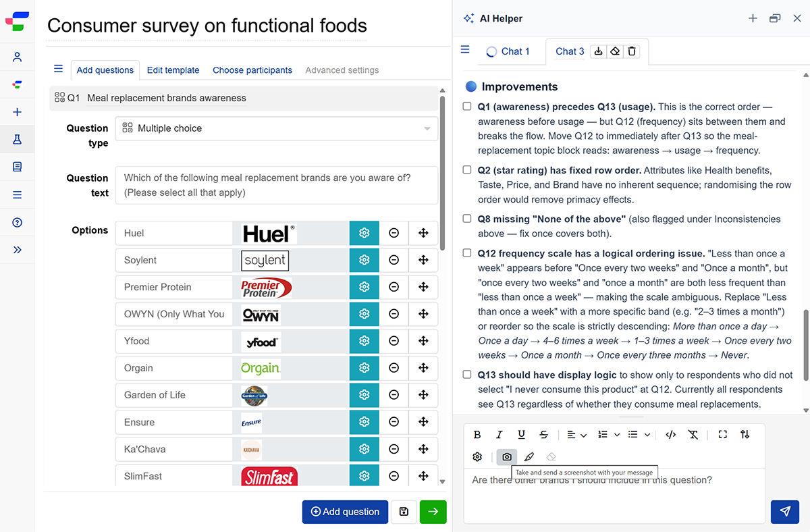Open settings gear for the Huel option
This screenshot has height=532, width=810.
(364, 233)
